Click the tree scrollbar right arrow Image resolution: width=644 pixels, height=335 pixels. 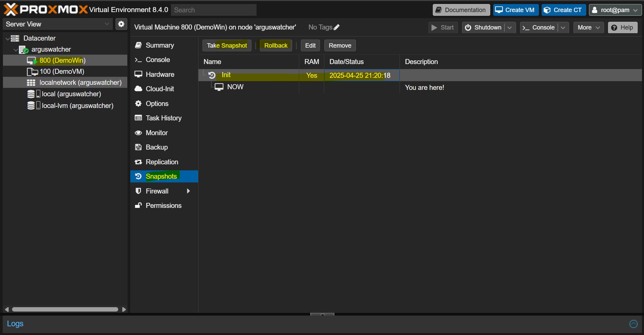pos(124,310)
